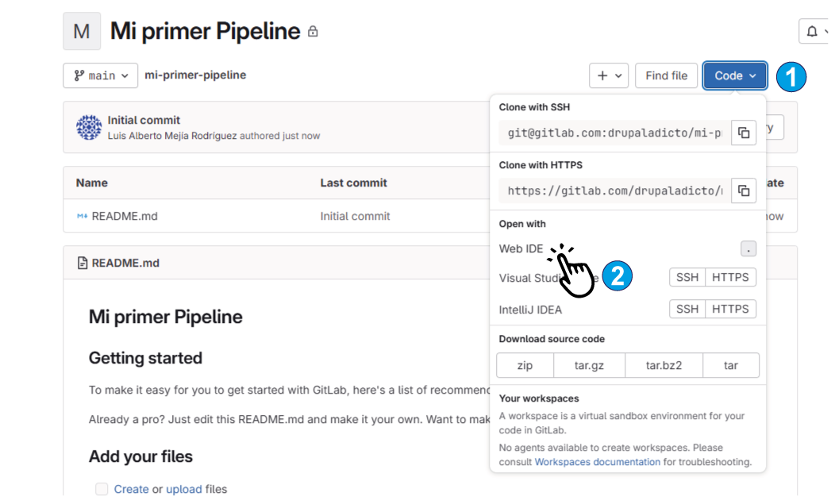
Task: Click the SSH clone URL field
Action: coord(614,133)
